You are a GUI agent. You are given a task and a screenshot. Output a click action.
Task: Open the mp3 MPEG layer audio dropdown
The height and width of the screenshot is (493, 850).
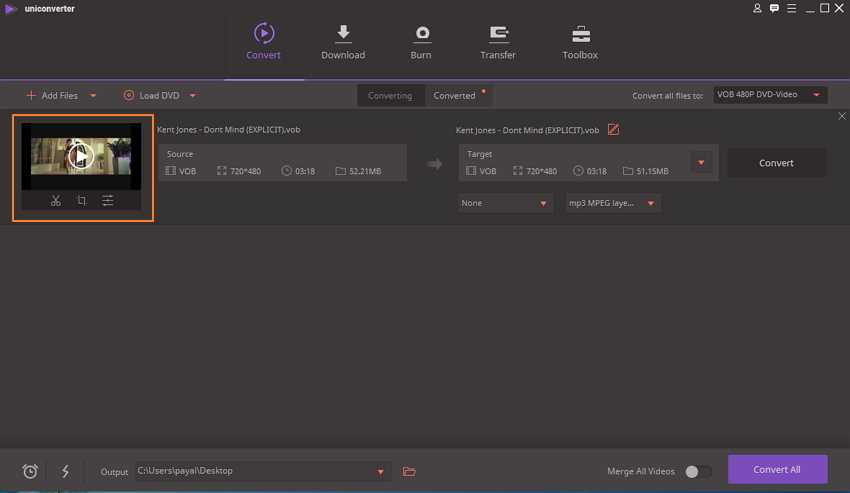click(613, 203)
